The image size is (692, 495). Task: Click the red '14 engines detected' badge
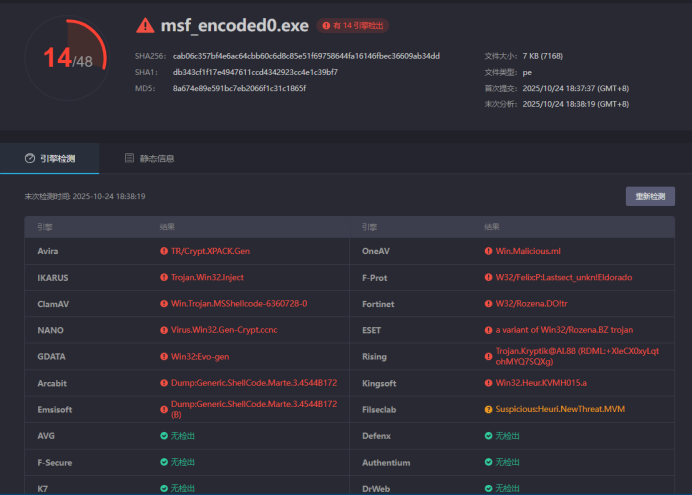click(353, 26)
